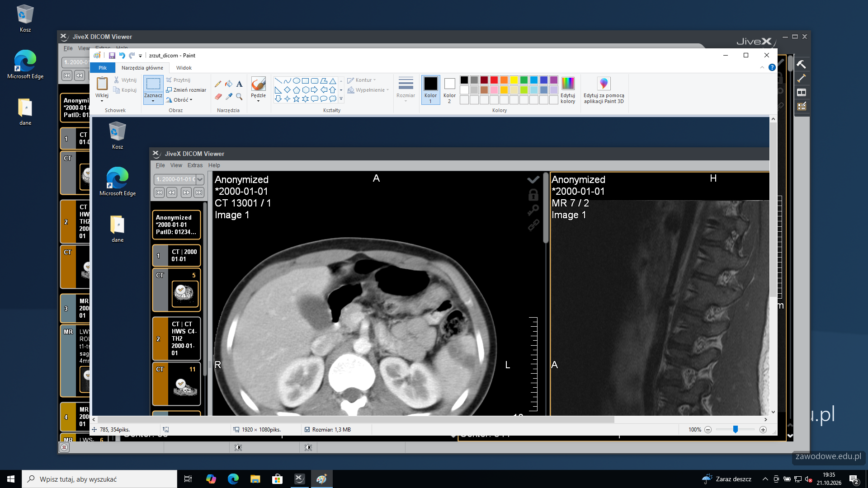Select the Fill with color bucket tool
Screen dimensions: 868x488
point(229,84)
